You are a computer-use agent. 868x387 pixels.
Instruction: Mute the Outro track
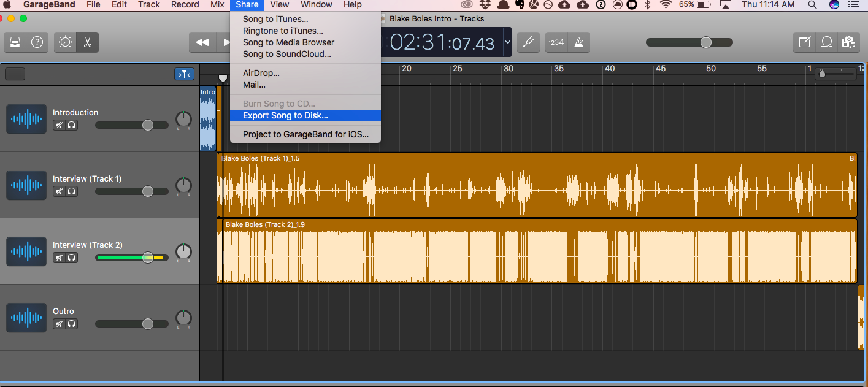coord(59,324)
